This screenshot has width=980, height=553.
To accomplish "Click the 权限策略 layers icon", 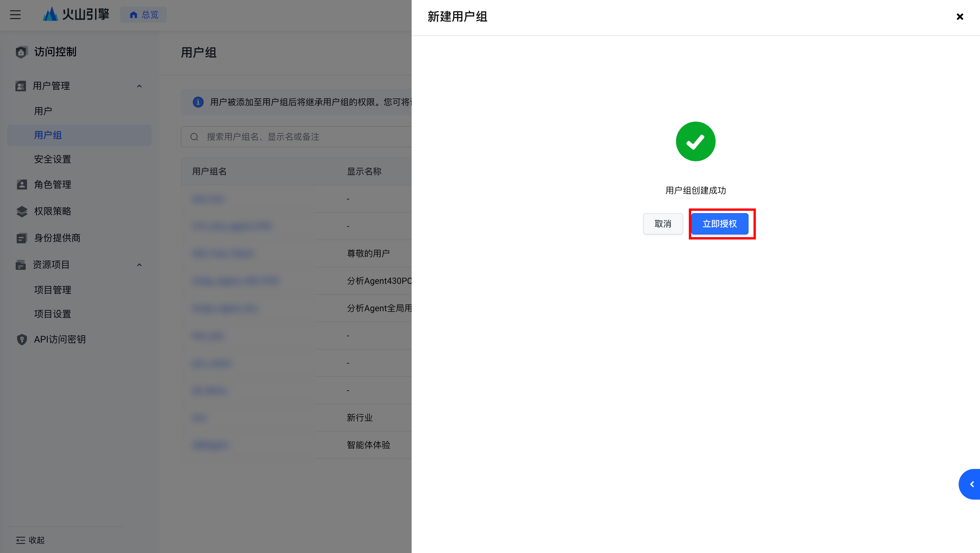I will [22, 211].
